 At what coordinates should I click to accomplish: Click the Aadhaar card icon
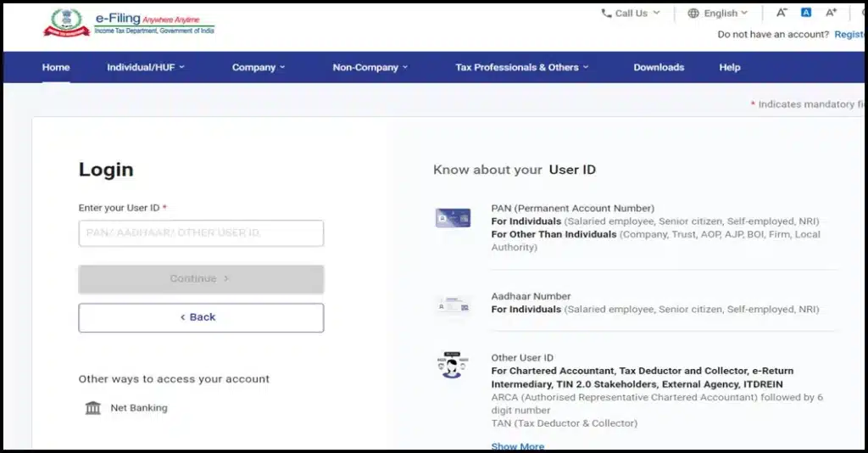(453, 304)
